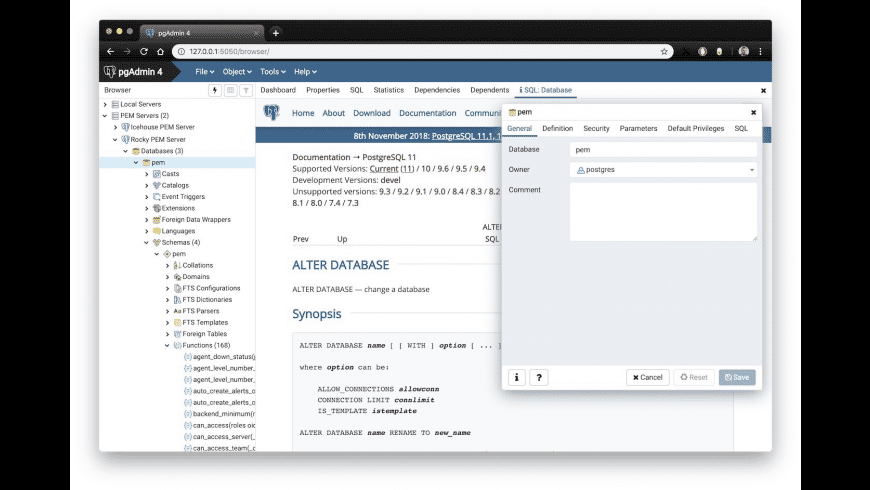This screenshot has height=490, width=870.
Task: Switch to the Security tab in dialog
Action: [x=596, y=128]
